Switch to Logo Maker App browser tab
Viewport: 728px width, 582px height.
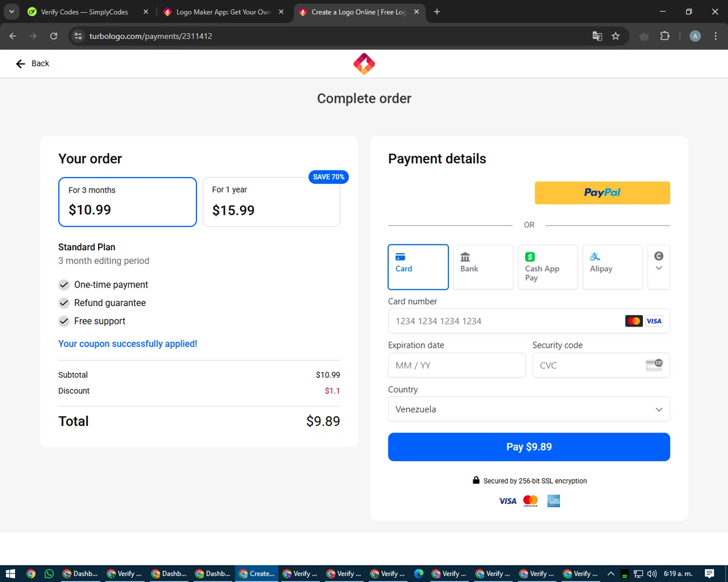click(x=223, y=12)
